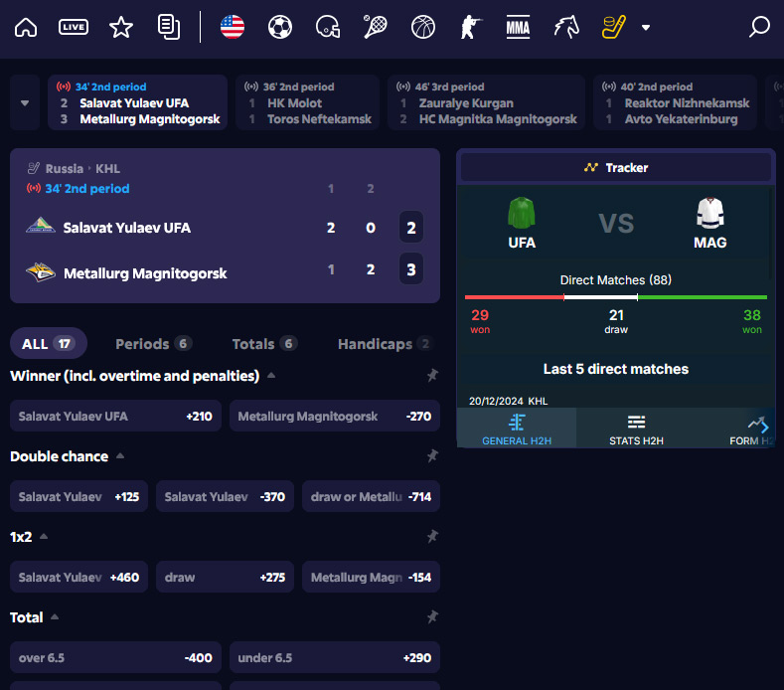Select Double chance Salavat Yulaev -370
The width and height of the screenshot is (784, 690).
225,496
